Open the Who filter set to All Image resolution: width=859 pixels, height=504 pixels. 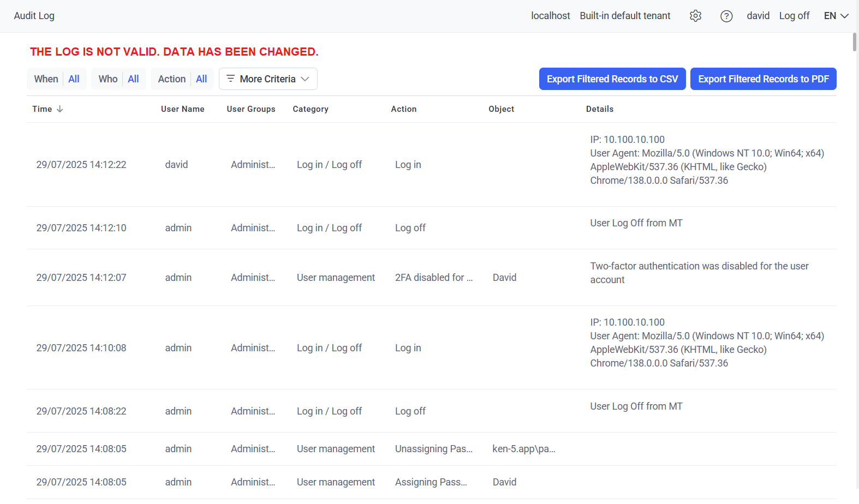tap(118, 79)
